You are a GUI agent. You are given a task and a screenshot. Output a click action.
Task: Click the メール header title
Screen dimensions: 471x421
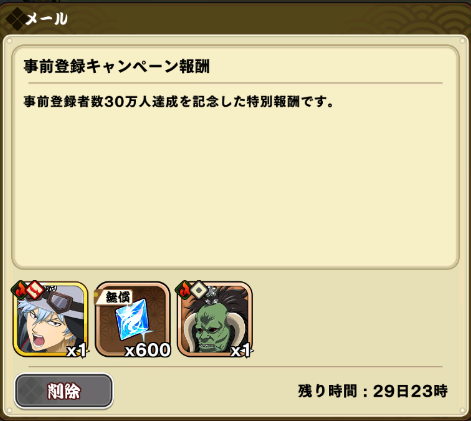(x=47, y=19)
